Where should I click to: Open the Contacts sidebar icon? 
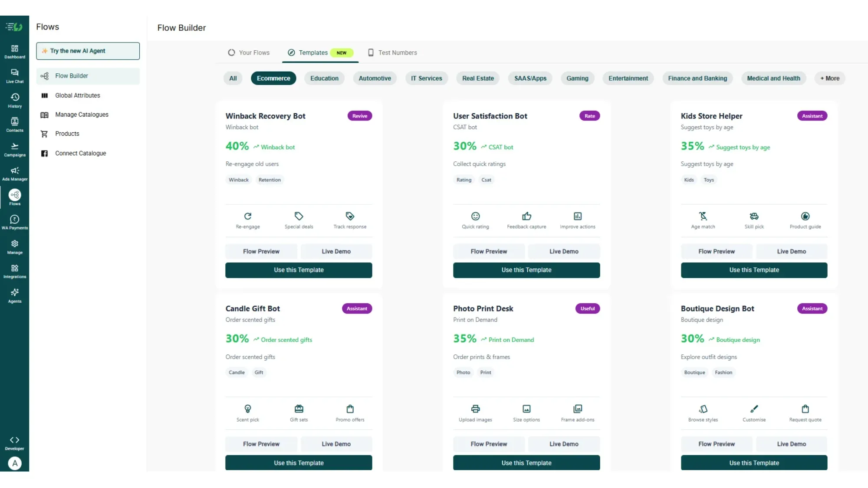[15, 125]
